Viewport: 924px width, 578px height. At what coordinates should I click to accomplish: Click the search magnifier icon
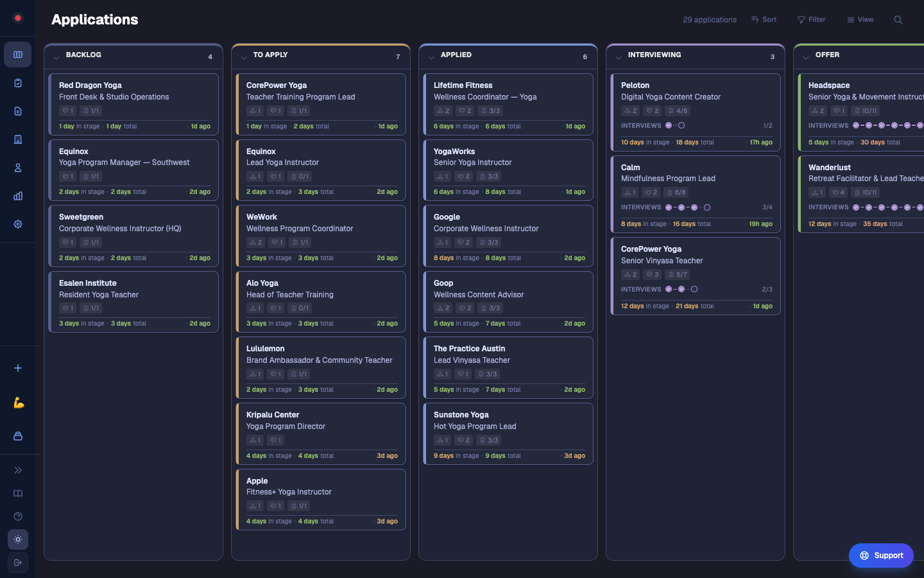pos(898,20)
